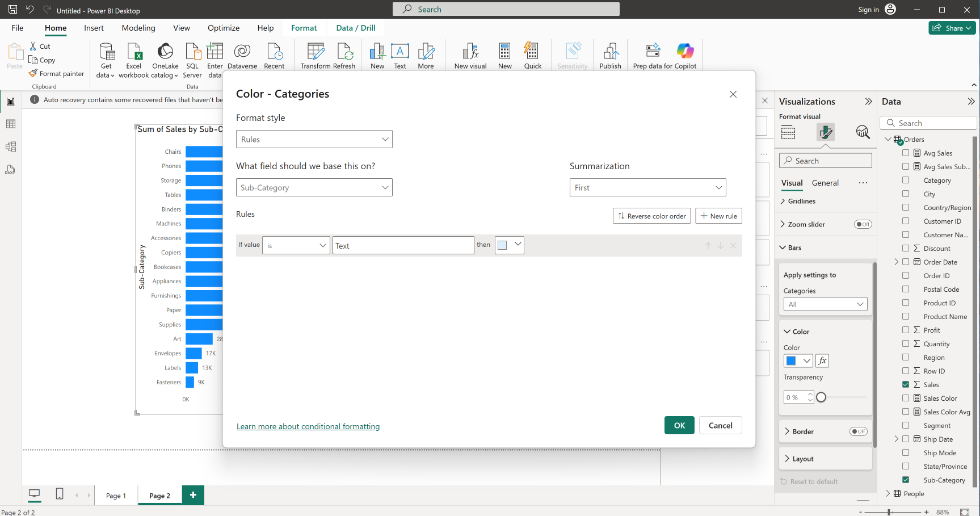Open the Modeling ribbon tab
The image size is (980, 516).
(x=138, y=28)
